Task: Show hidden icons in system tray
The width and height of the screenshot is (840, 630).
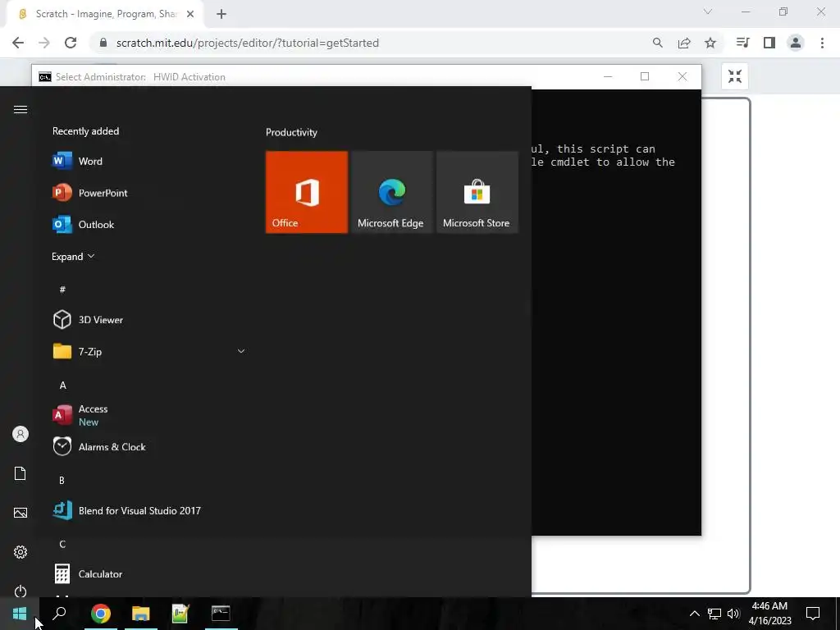Action: [694, 614]
